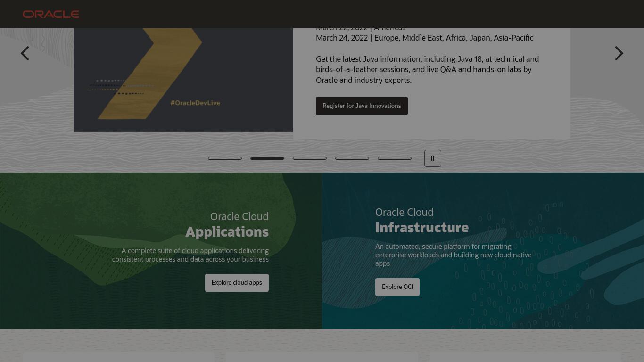Select the fifth carousel slide indicator

[x=395, y=158]
